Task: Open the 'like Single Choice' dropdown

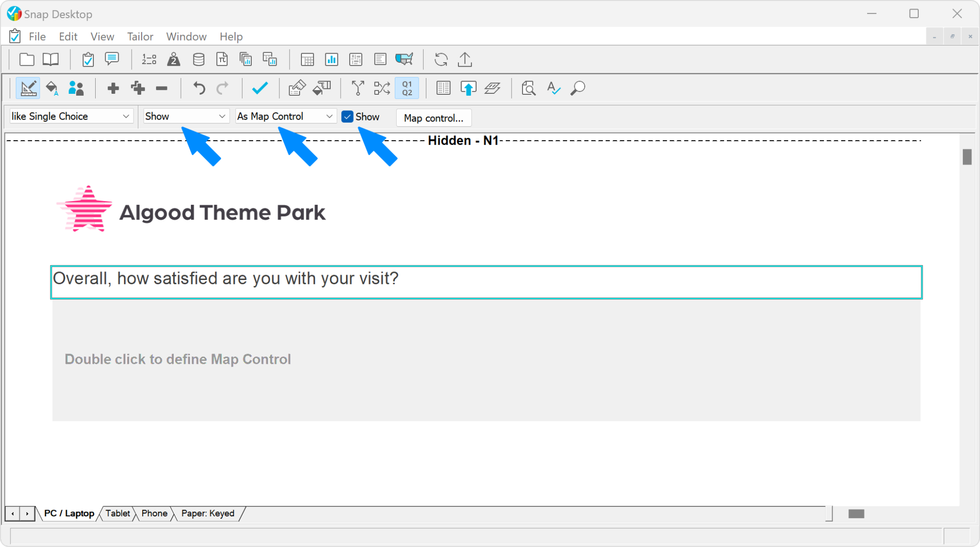Action: [71, 116]
